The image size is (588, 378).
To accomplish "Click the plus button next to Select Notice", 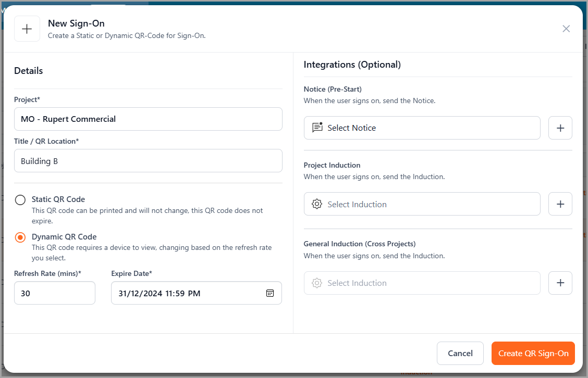I will click(560, 128).
